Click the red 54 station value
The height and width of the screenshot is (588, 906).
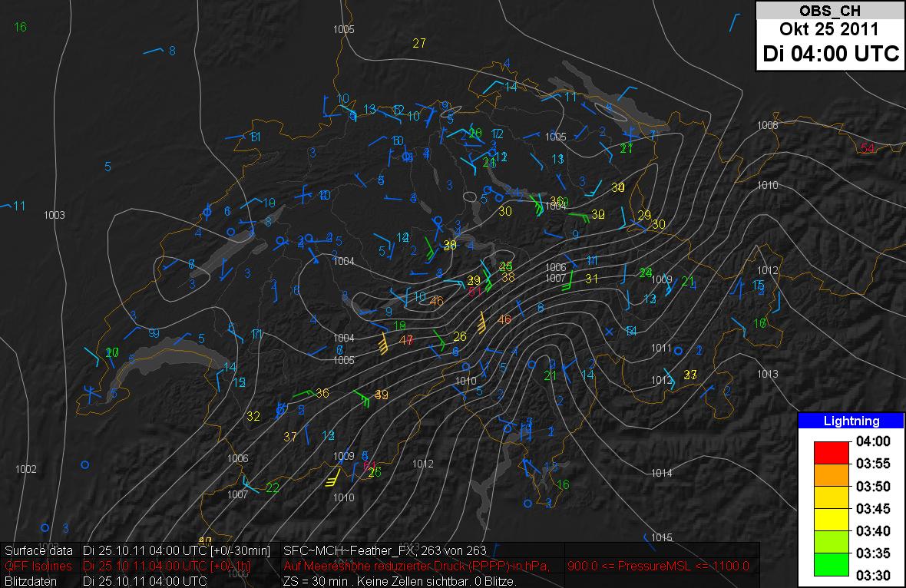click(x=868, y=148)
